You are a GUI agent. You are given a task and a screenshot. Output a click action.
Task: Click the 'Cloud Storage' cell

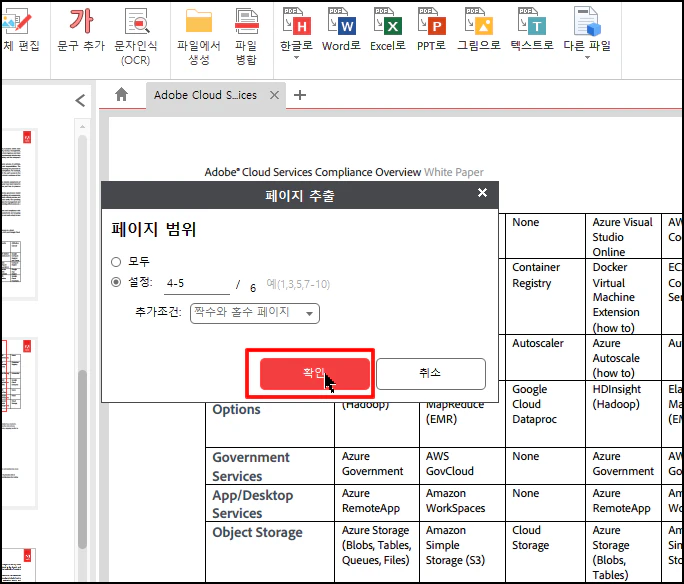tap(545, 552)
